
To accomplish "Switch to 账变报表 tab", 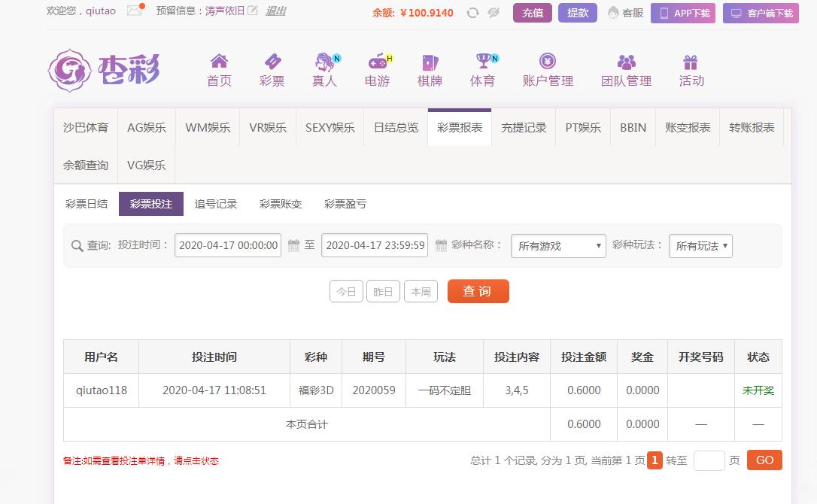I will coord(688,128).
